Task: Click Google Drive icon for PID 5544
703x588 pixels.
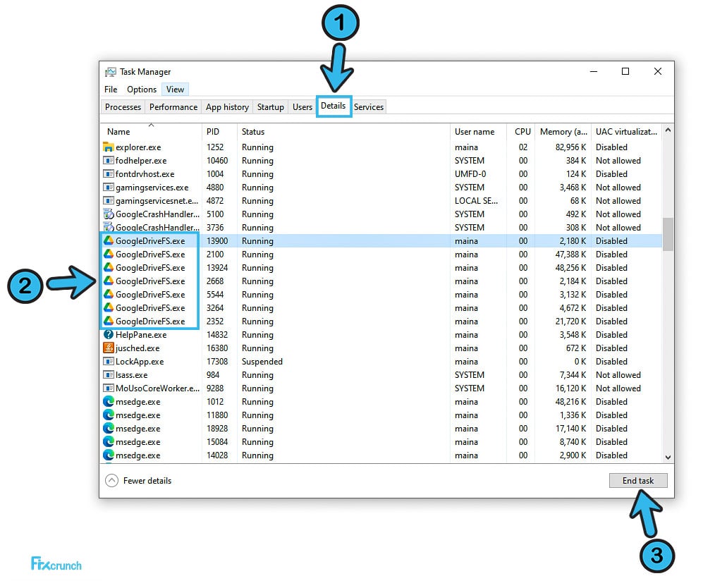Action: point(109,295)
